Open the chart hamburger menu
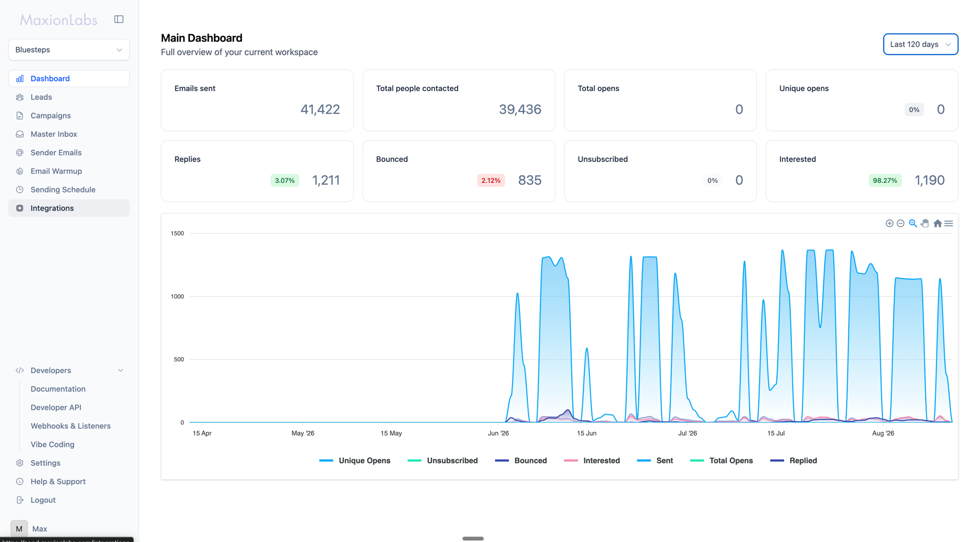The height and width of the screenshot is (542, 980). [x=949, y=223]
